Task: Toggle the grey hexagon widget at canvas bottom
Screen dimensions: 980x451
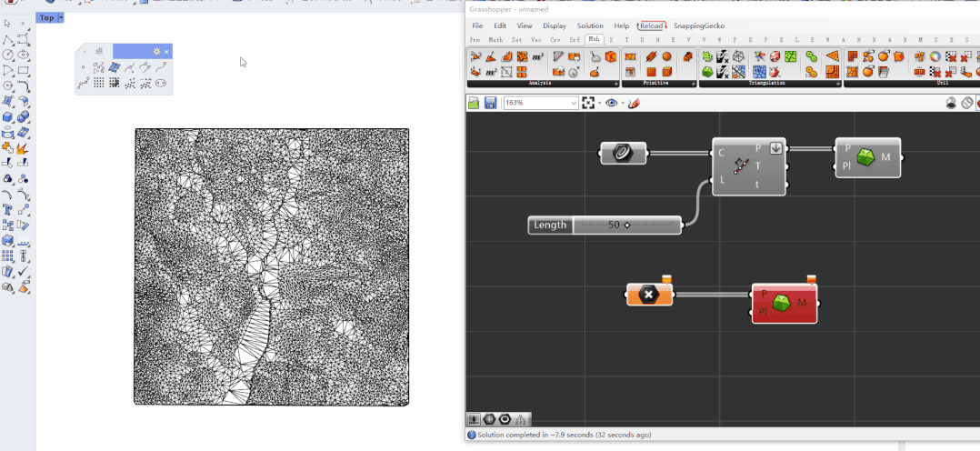Action: 490,419
